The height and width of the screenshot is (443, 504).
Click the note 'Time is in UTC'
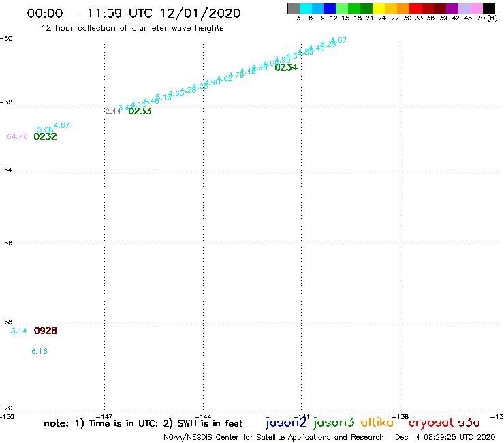(x=123, y=423)
